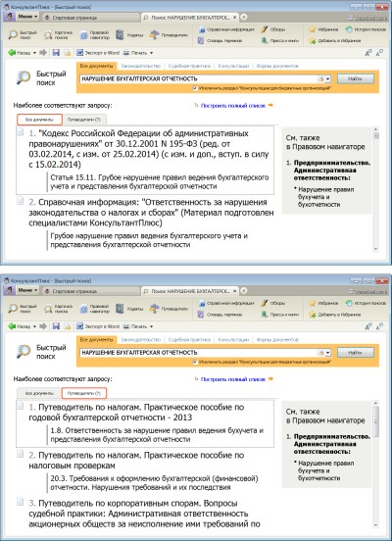Switch to Формы документов tab in lower window
The height and width of the screenshot is (541, 392).
(x=277, y=340)
